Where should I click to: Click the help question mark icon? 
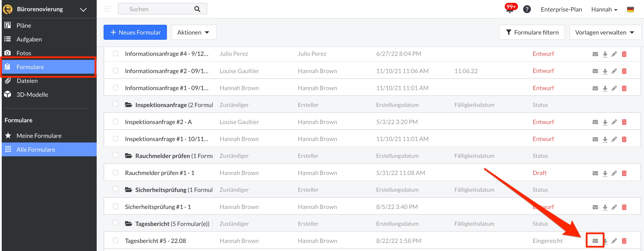(527, 9)
